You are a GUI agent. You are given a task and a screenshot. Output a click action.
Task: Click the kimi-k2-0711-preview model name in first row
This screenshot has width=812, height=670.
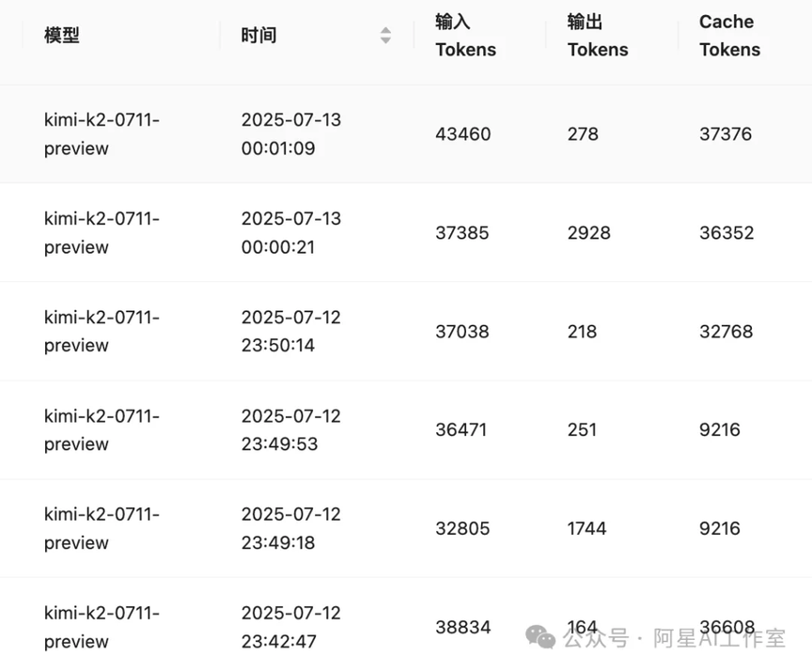point(101,134)
